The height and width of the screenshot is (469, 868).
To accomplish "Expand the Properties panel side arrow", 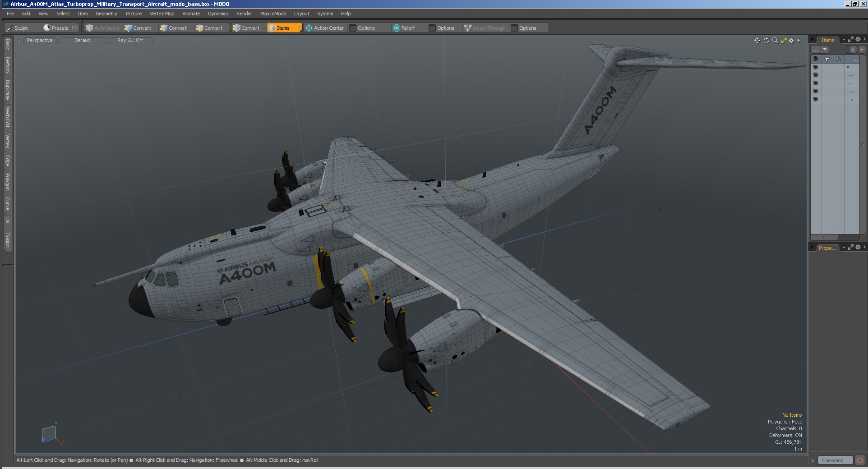I will point(864,248).
